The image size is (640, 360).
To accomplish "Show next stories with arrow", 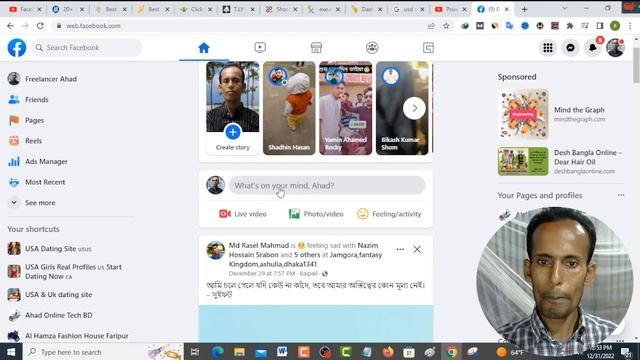I will (414, 108).
